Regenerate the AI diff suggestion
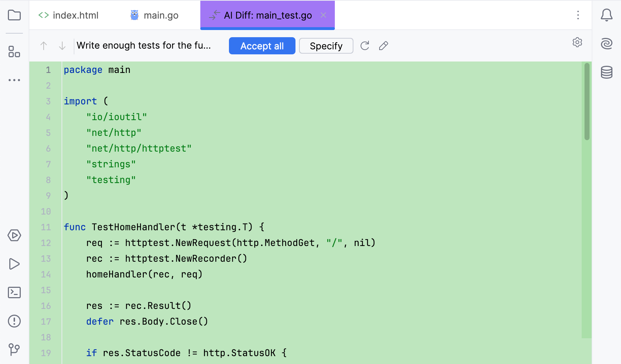621x364 pixels. coord(365,46)
